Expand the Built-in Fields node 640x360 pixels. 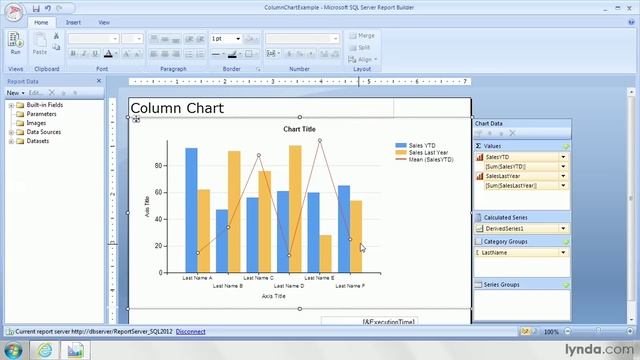pos(11,105)
